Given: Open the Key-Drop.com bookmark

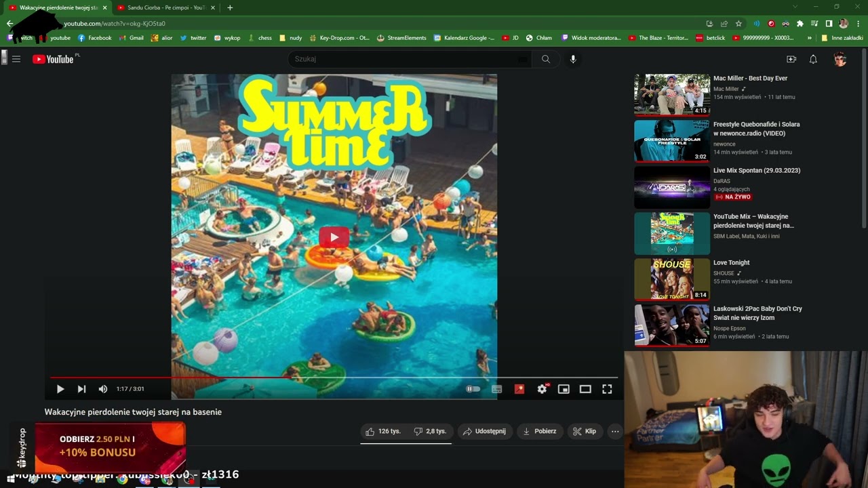Looking at the screenshot, I should [339, 38].
